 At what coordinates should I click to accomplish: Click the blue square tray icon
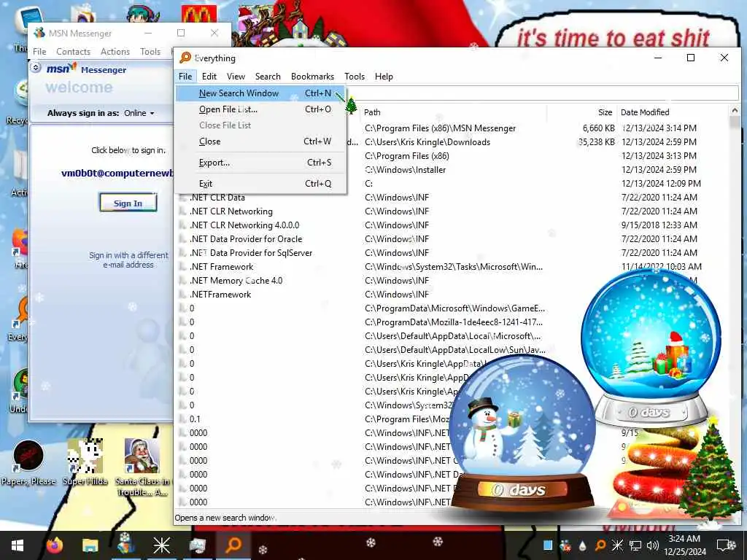pos(548,545)
